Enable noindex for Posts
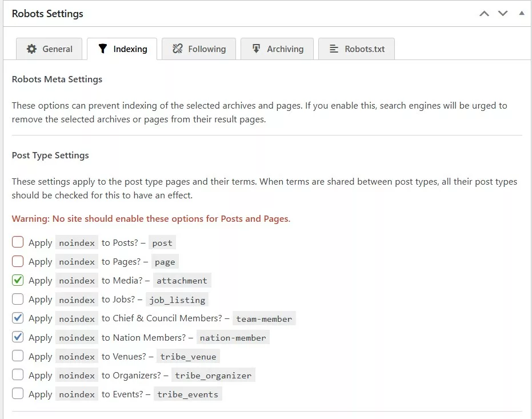 pyautogui.click(x=18, y=242)
